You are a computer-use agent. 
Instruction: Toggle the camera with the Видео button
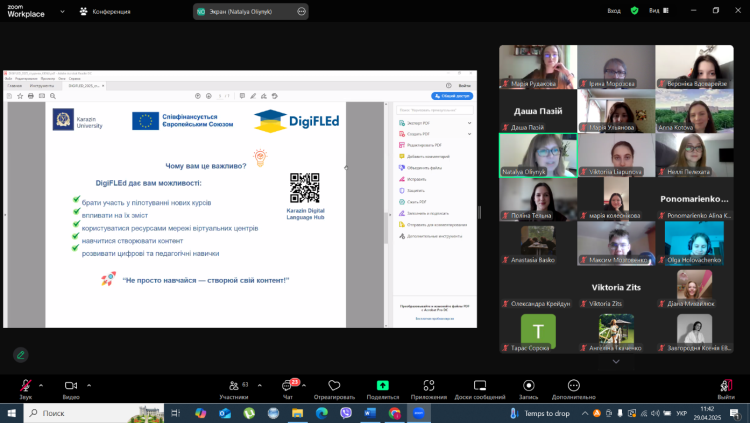pos(71,389)
